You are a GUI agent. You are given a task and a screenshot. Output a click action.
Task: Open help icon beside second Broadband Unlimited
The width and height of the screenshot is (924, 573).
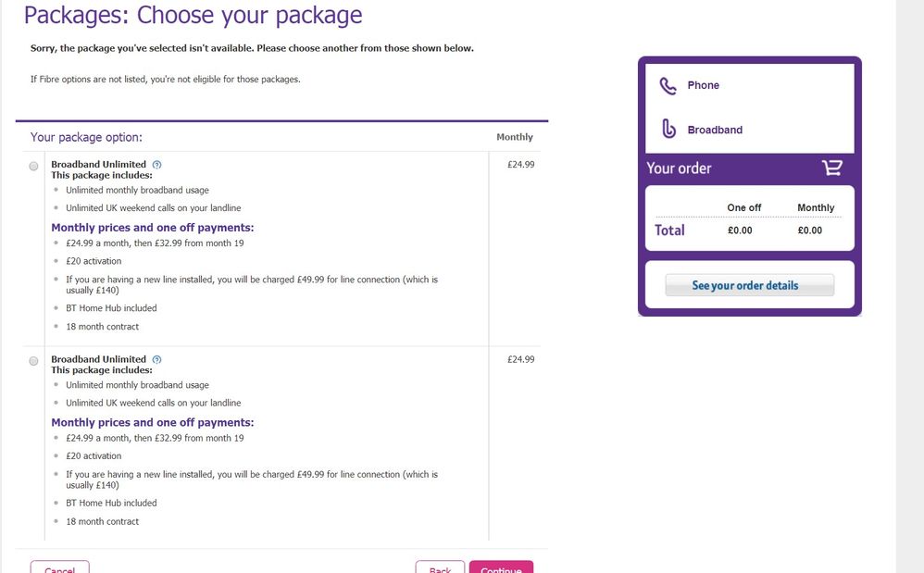coord(156,359)
